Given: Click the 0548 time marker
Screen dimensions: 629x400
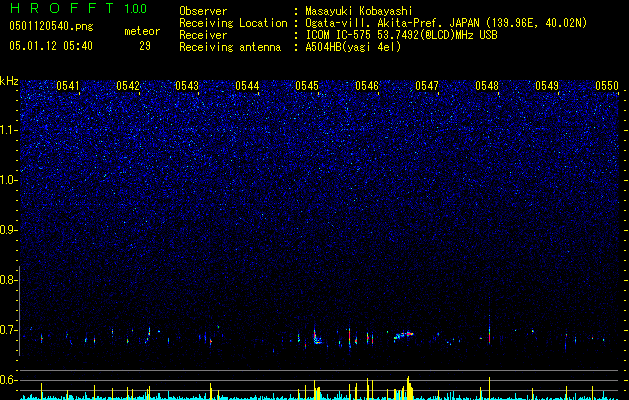Looking at the screenshot, I should coord(487,86).
